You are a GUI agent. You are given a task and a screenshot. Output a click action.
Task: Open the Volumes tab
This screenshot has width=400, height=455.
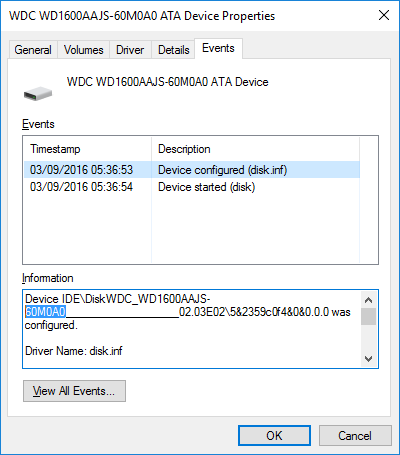pos(83,50)
